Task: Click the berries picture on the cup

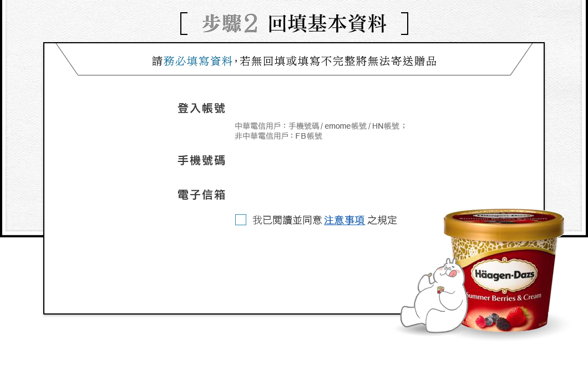Action: pyautogui.click(x=502, y=318)
